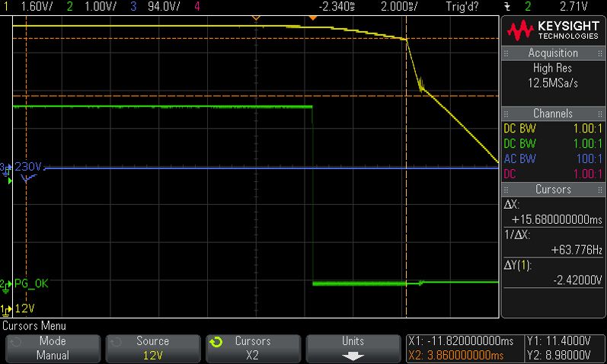Click the rotary knob icon on Cursors softkey
The image size is (607, 364).
click(216, 342)
